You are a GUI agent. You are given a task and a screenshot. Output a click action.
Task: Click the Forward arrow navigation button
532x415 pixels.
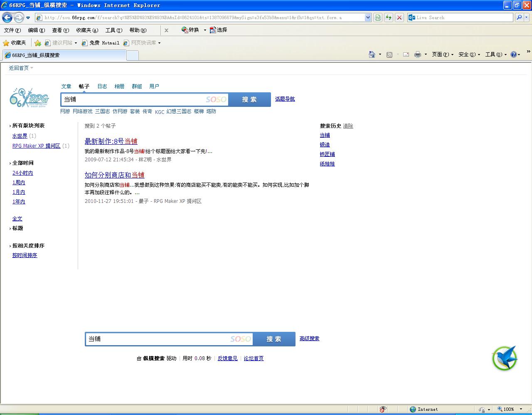click(x=19, y=17)
